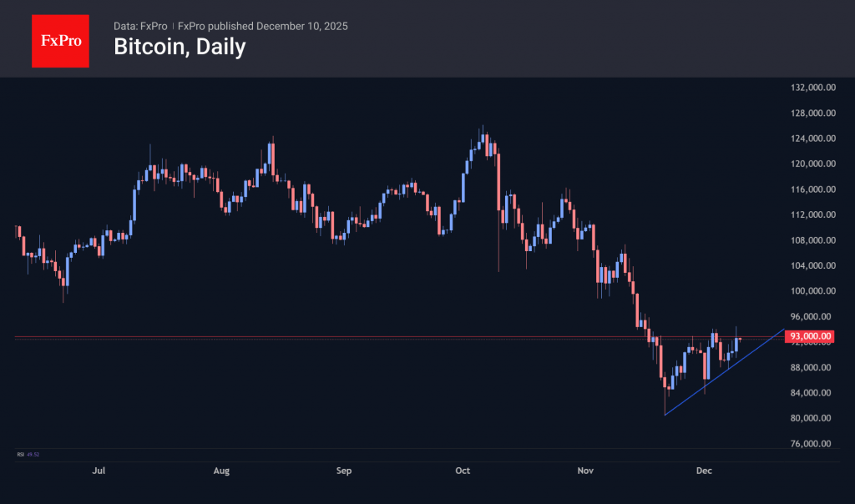Click the red FxPro logo
The image size is (855, 504).
pyautogui.click(x=60, y=39)
